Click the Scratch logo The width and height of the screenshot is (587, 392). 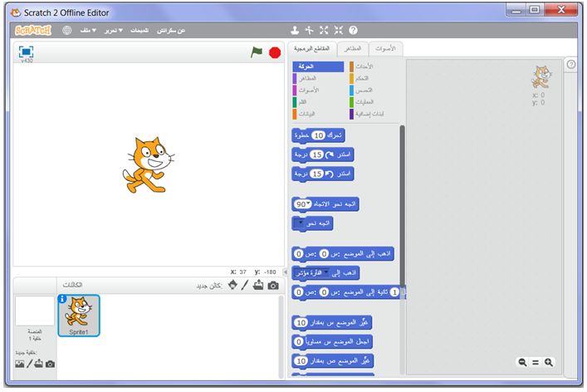tap(33, 31)
